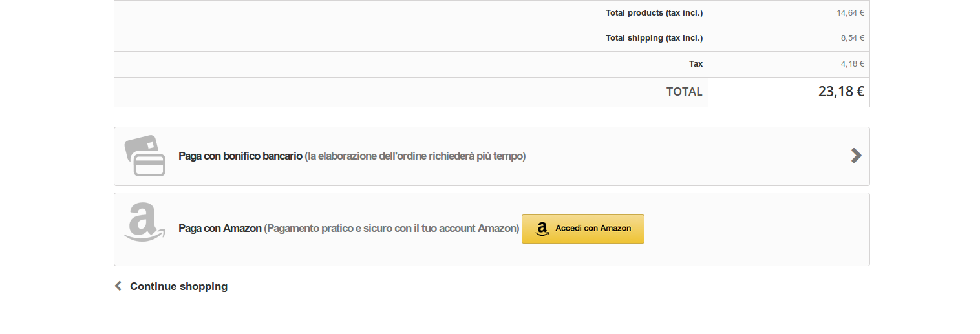Open bank wire option via right chevron arrow
The image size is (980, 334).
tap(856, 155)
